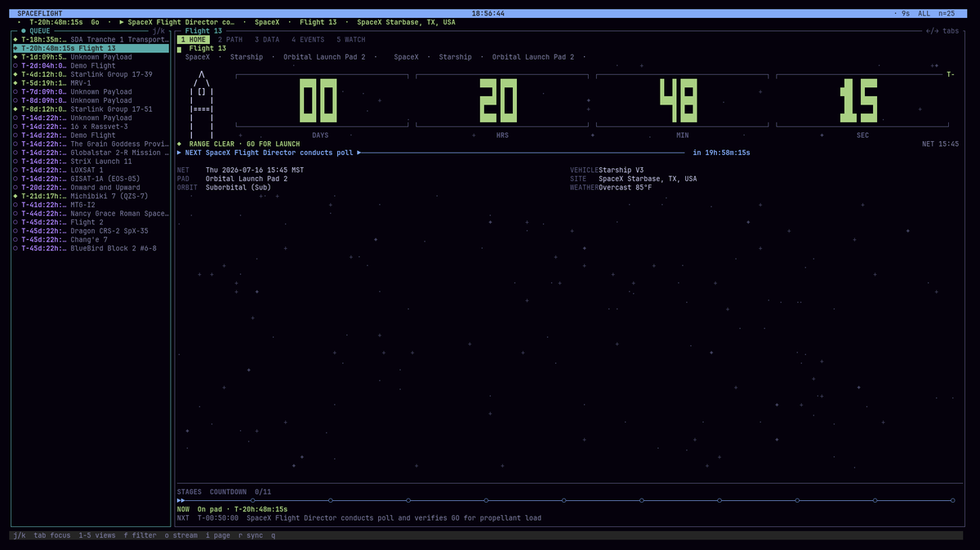Switch to the 1 HOME tab
This screenshot has height=550, width=980.
coord(194,39)
